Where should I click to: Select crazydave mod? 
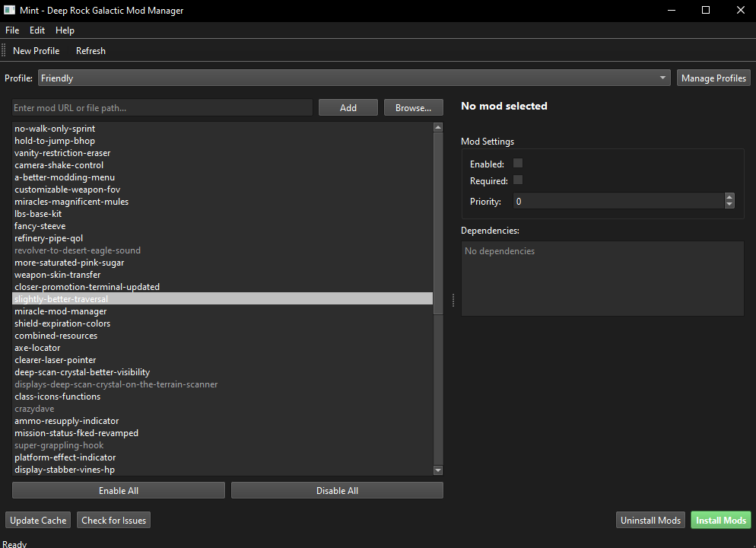pos(222,409)
